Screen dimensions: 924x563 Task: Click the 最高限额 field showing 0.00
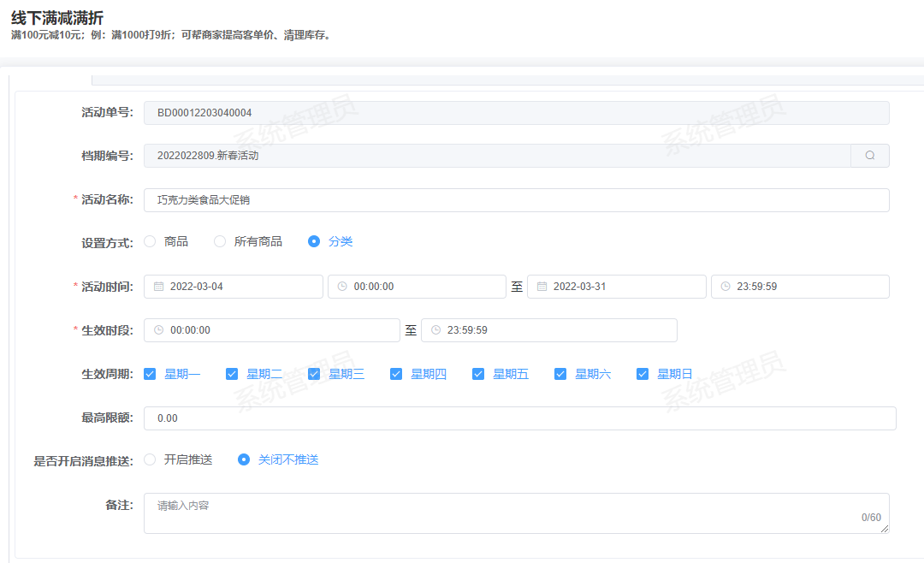(520, 418)
